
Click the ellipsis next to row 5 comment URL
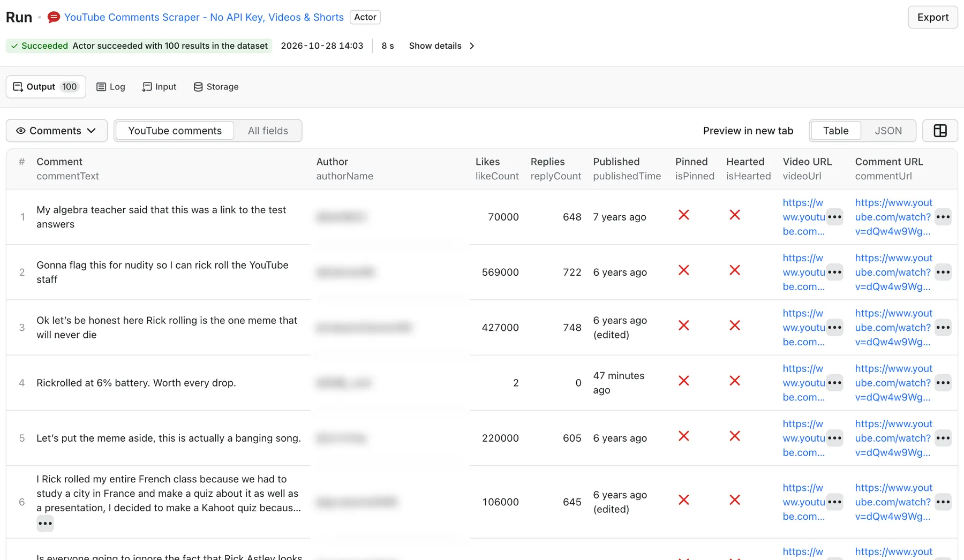(x=943, y=438)
